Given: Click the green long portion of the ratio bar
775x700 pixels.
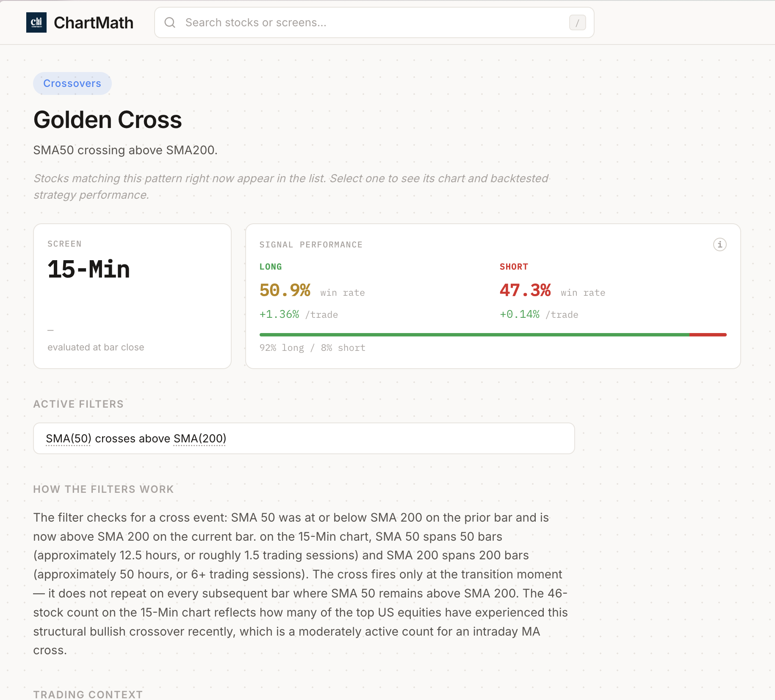Looking at the screenshot, I should tap(474, 335).
